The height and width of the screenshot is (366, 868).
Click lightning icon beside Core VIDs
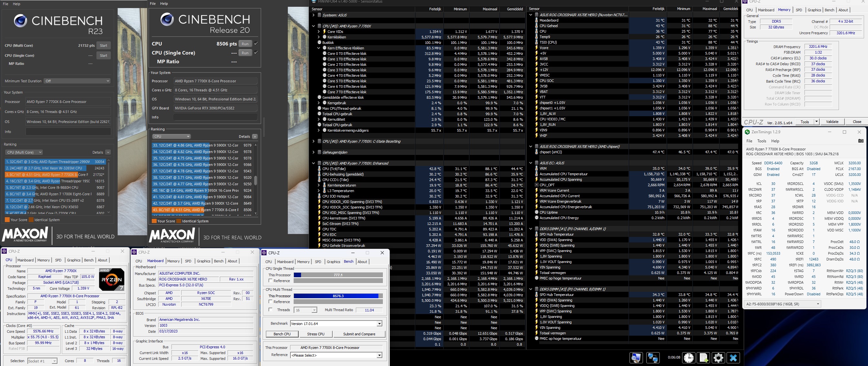325,32
